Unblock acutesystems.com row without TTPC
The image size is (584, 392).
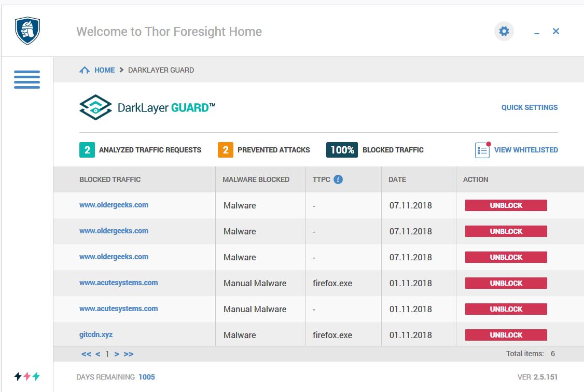[x=506, y=309]
